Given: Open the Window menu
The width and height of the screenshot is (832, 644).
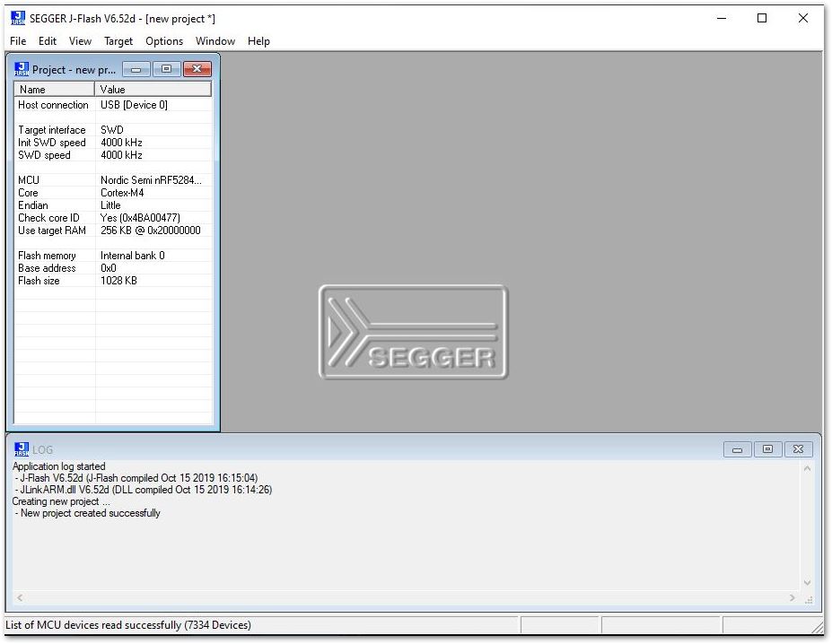Looking at the screenshot, I should [x=215, y=41].
